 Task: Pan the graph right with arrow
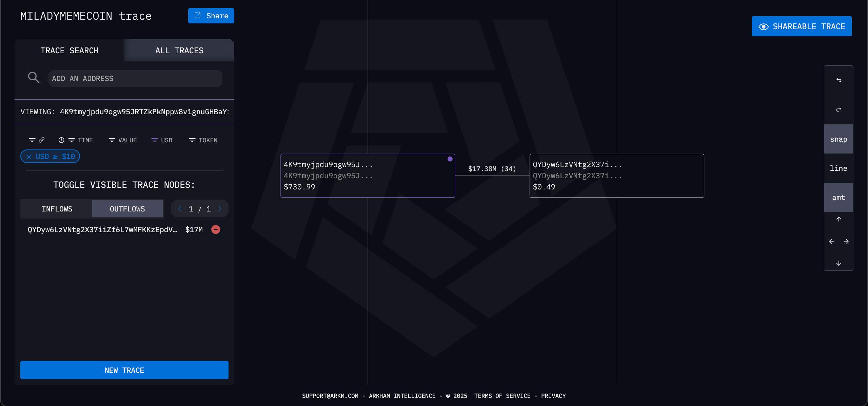pos(846,241)
